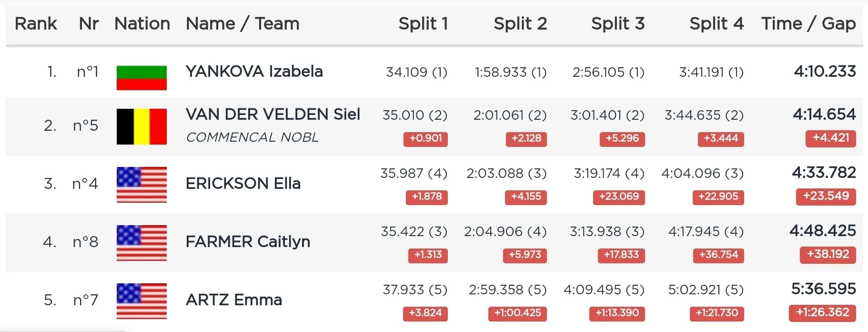The width and height of the screenshot is (868, 332).
Task: Click the winning time 4:10.233
Action: 825,72
